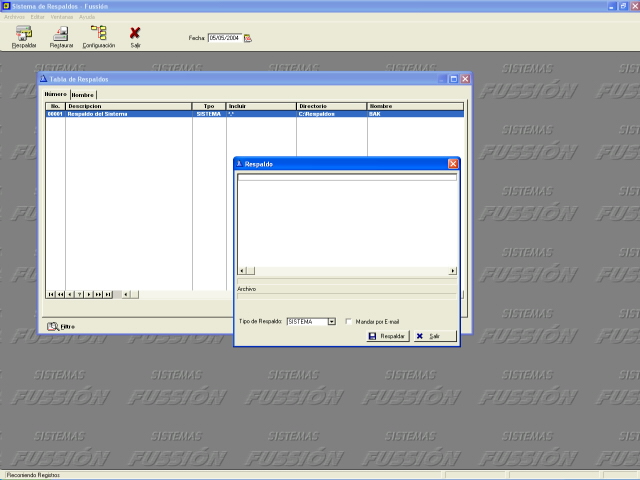Viewport: 640px width, 480px height.
Task: Click the red X Salir toolbar icon
Action: (135, 34)
